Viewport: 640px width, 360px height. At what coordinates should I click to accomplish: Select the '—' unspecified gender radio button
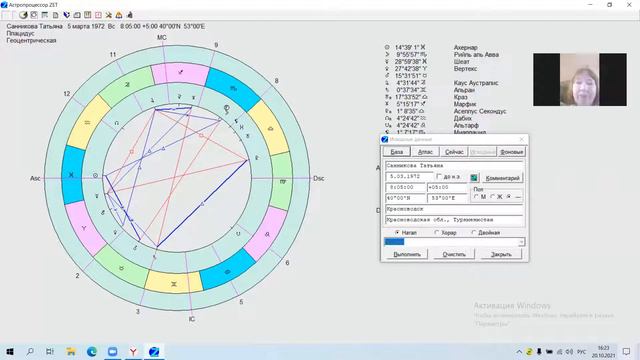click(509, 197)
